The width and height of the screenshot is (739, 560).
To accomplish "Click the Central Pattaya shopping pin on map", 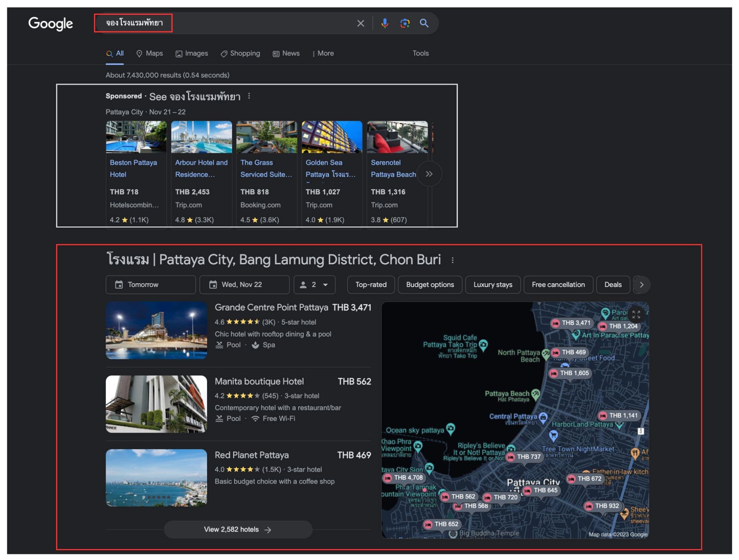I will click(x=543, y=417).
